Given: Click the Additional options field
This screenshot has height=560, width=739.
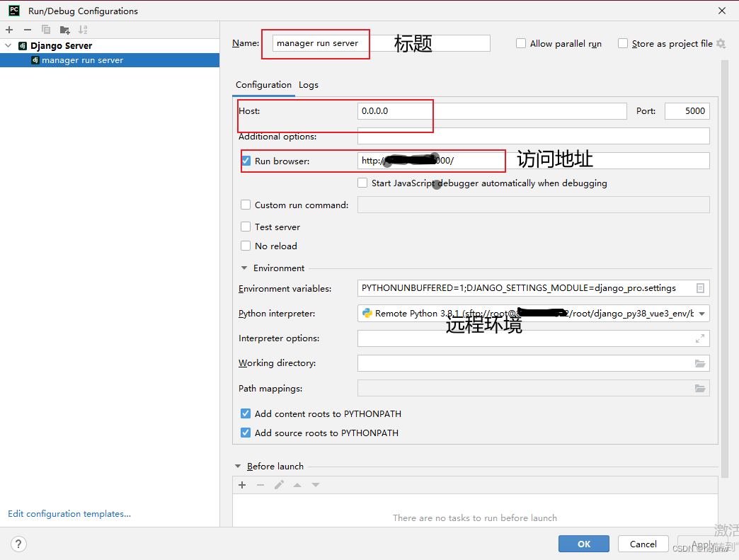Looking at the screenshot, I should point(534,136).
